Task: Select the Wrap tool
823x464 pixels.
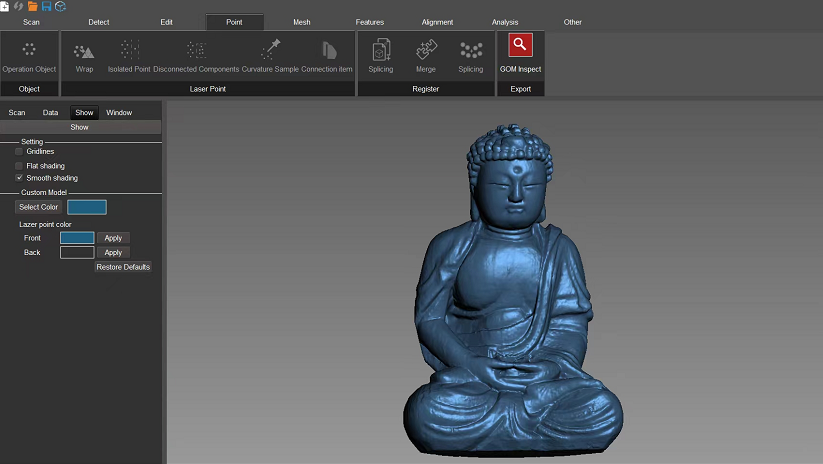Action: [x=84, y=57]
